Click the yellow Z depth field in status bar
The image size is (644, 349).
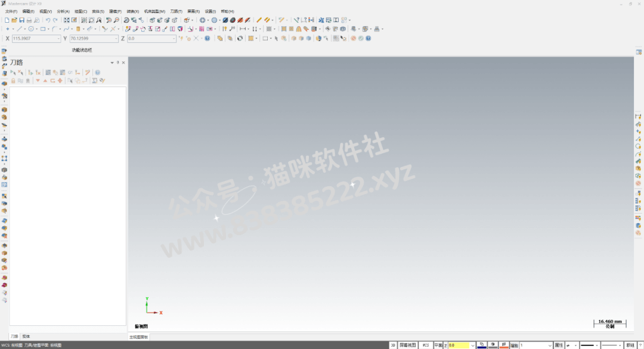click(459, 345)
